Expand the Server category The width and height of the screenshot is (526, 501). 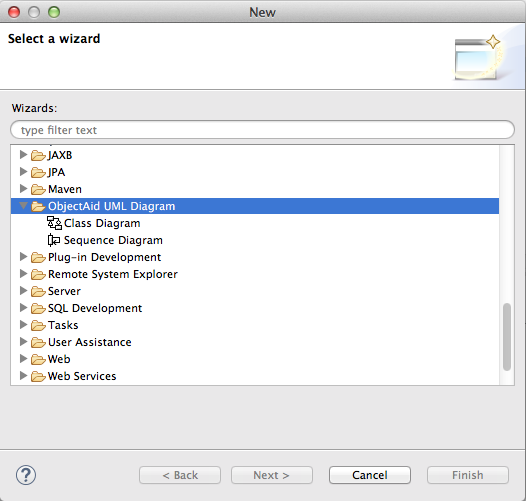tap(23, 291)
